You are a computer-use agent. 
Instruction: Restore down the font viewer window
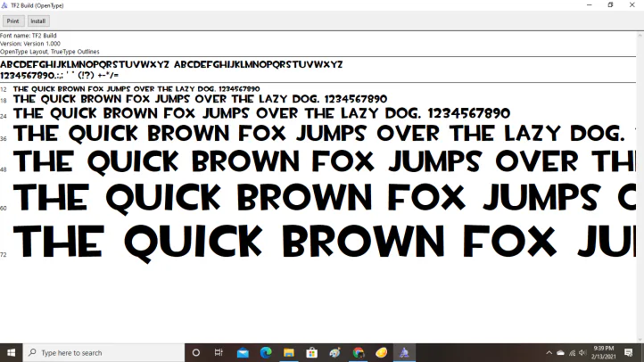click(611, 5)
